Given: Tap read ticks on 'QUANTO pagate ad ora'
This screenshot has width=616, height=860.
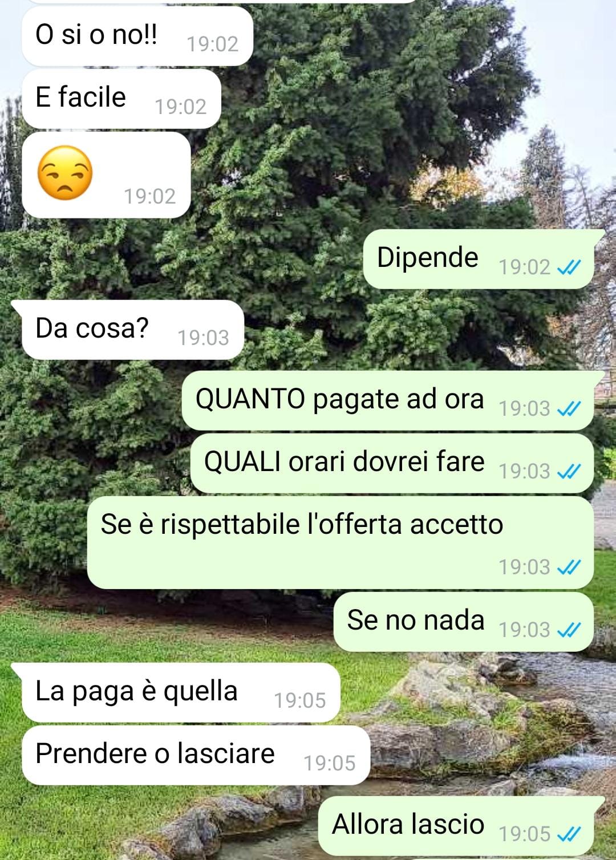Looking at the screenshot, I should coord(569,408).
